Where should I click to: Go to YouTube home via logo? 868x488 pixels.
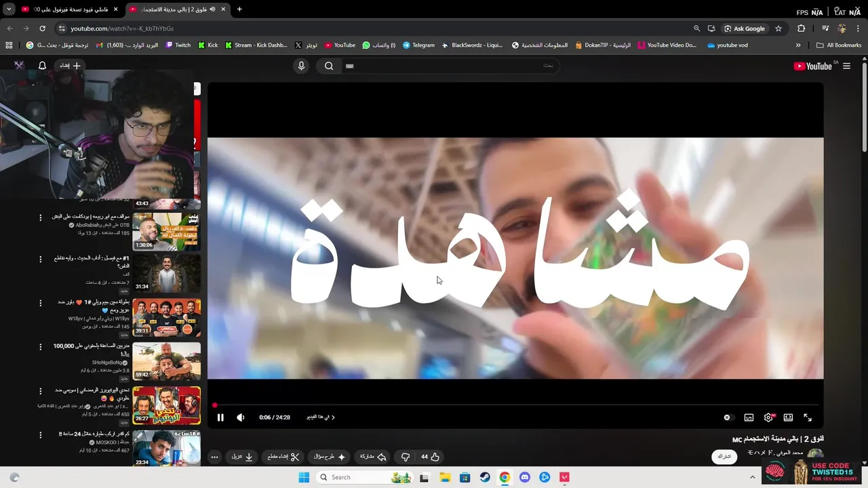coord(812,66)
